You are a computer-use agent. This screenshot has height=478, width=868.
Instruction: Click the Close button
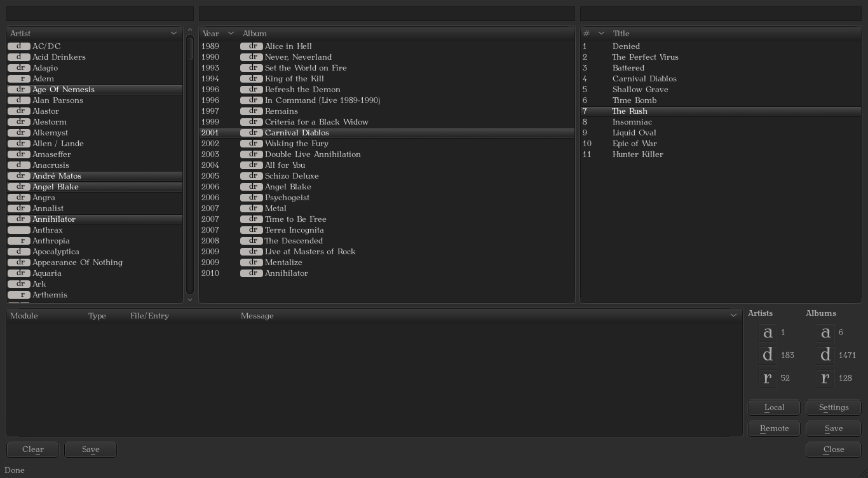834,449
